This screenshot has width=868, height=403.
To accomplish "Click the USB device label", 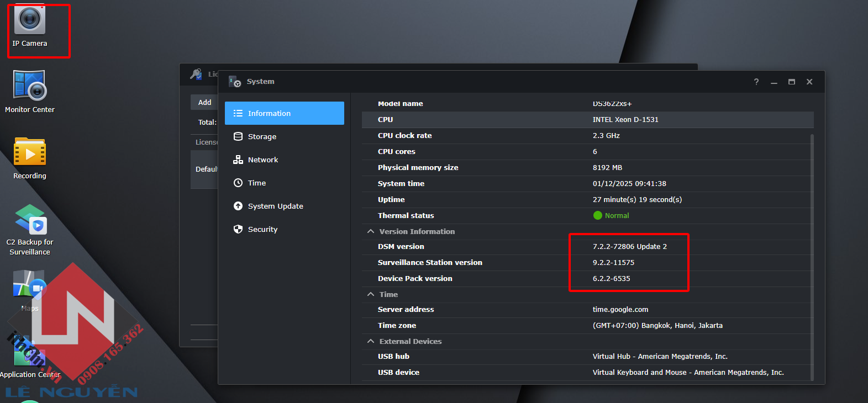I will 398,372.
